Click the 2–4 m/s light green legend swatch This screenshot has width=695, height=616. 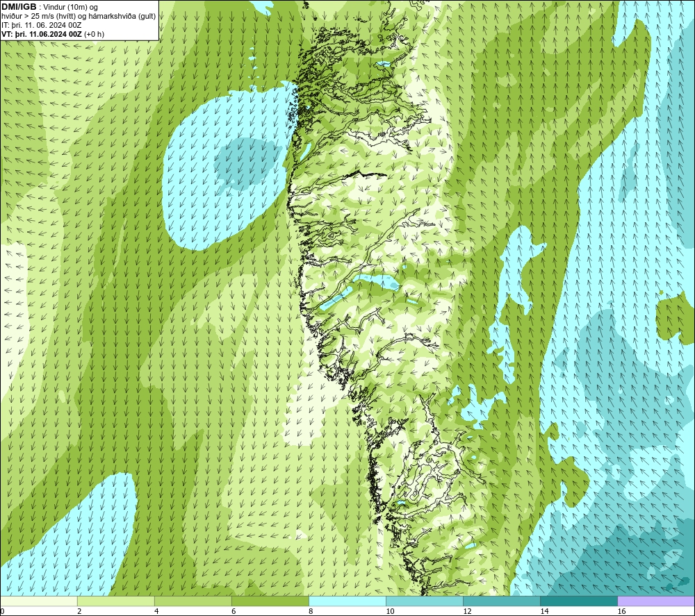(x=115, y=601)
